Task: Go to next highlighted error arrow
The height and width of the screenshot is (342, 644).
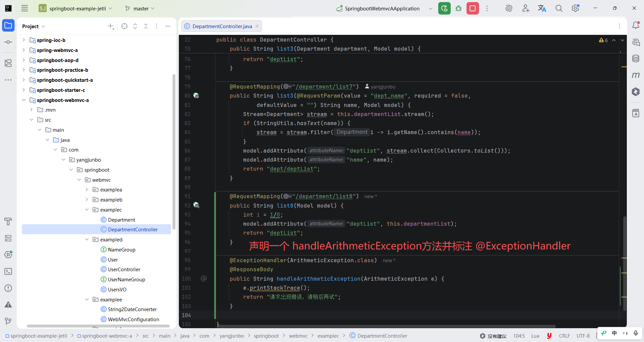Action: 623,40
